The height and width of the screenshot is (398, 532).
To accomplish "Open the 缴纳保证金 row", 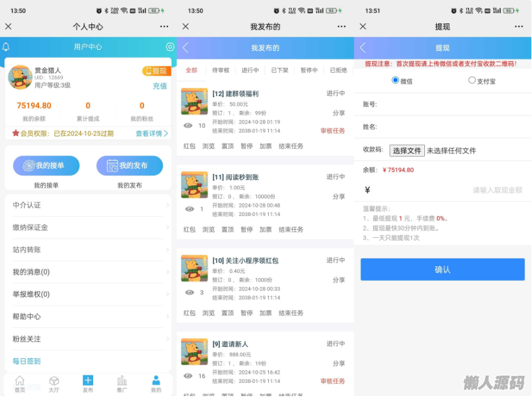I will pyautogui.click(x=88, y=227).
